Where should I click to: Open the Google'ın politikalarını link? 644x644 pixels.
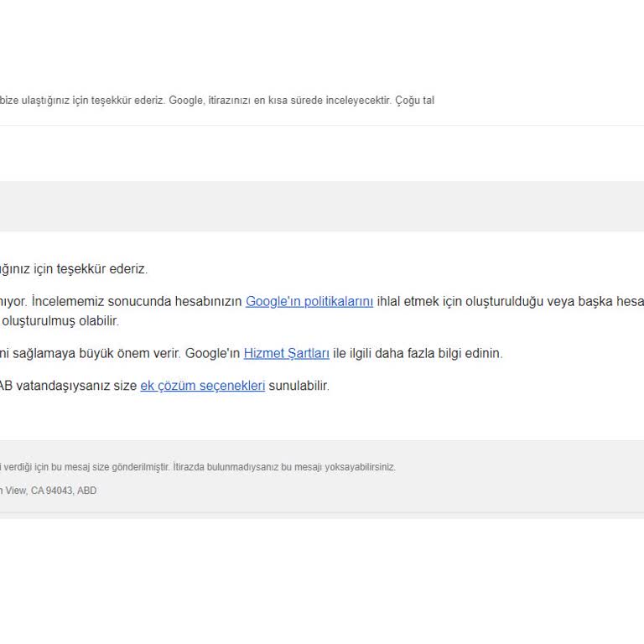click(309, 302)
